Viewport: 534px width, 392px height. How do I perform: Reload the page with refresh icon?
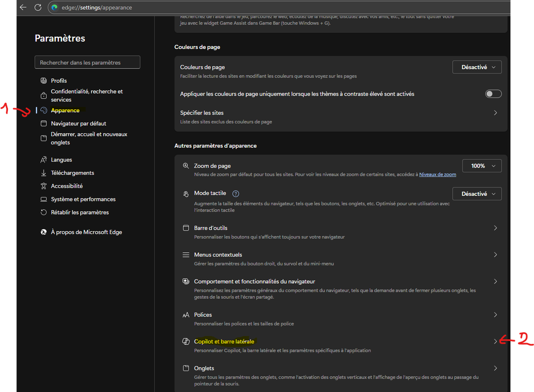tap(38, 7)
